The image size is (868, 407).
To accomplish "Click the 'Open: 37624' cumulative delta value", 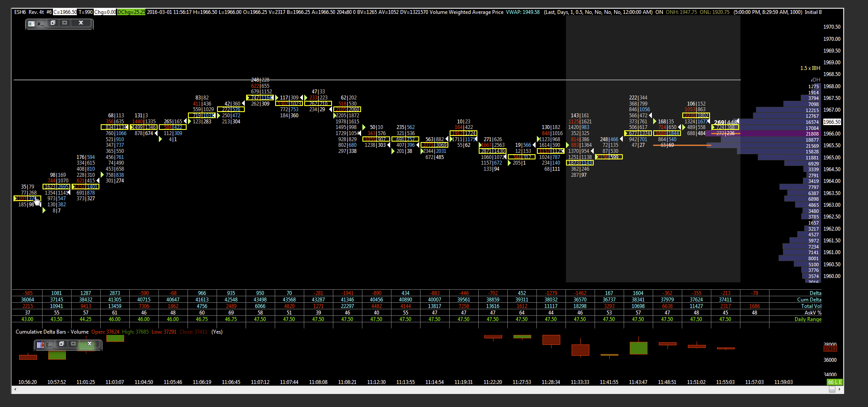I will [105, 332].
